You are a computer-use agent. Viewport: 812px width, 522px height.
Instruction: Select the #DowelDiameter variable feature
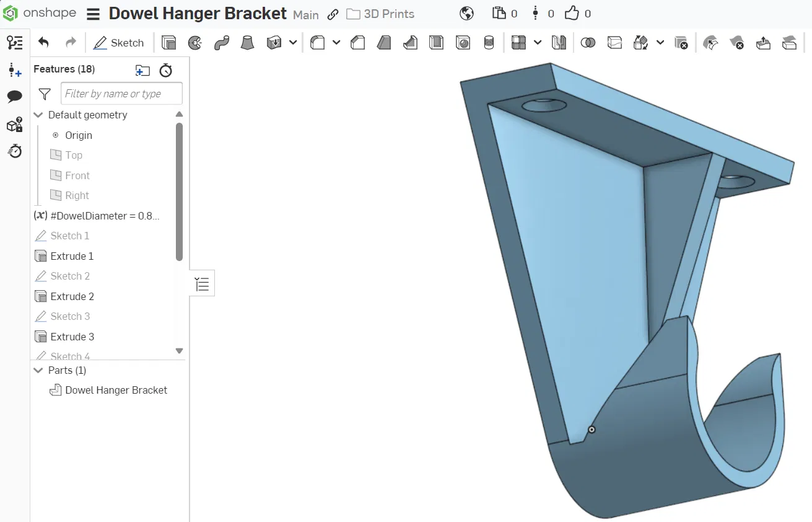(97, 216)
